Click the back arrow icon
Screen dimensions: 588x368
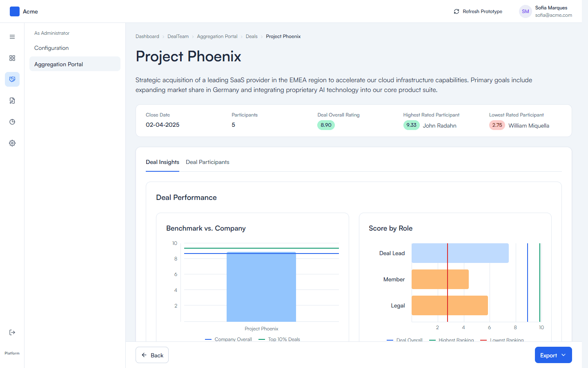tap(144, 355)
